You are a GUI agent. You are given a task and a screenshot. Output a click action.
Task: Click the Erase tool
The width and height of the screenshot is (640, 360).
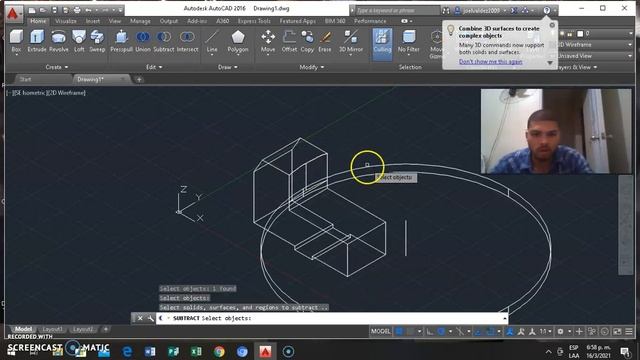pyautogui.click(x=325, y=41)
